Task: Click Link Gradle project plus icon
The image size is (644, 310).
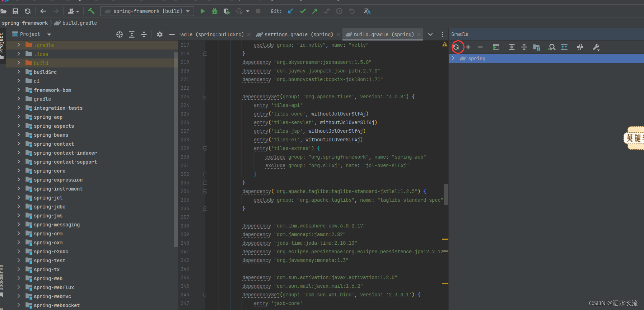Action: pos(468,47)
